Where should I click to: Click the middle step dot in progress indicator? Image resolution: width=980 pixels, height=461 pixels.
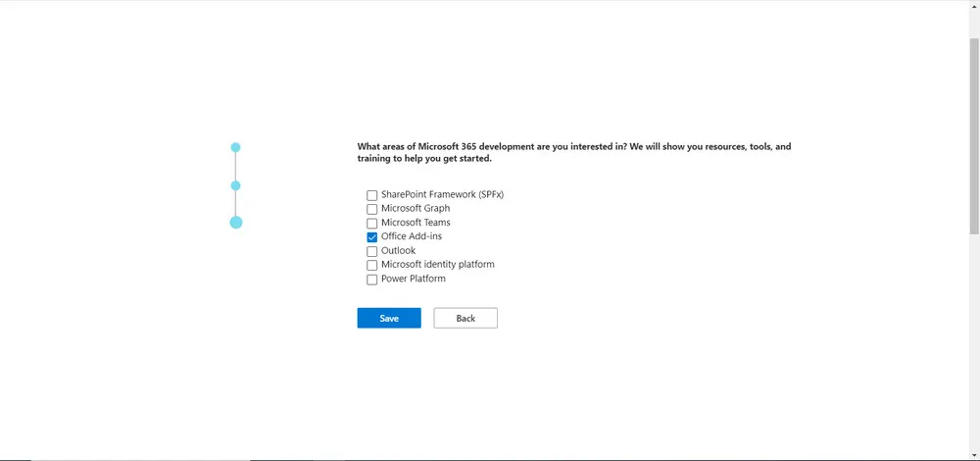[x=235, y=185]
